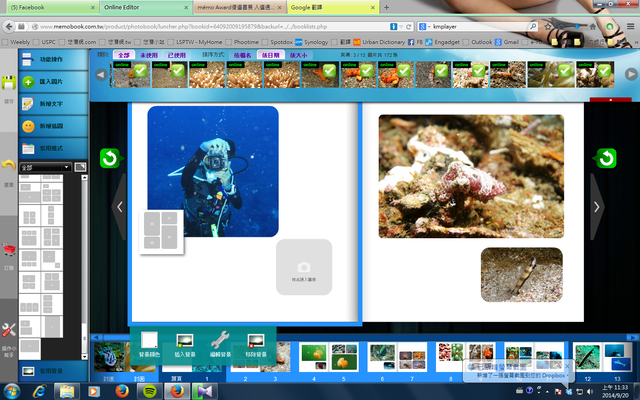Viewport: 640px width, 400px height.
Task: Select the first orange coral photo thumbnail
Action: coord(207,75)
